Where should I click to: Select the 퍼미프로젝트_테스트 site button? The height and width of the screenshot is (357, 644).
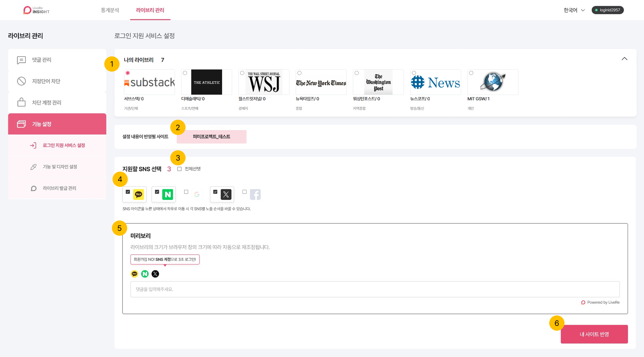click(211, 137)
